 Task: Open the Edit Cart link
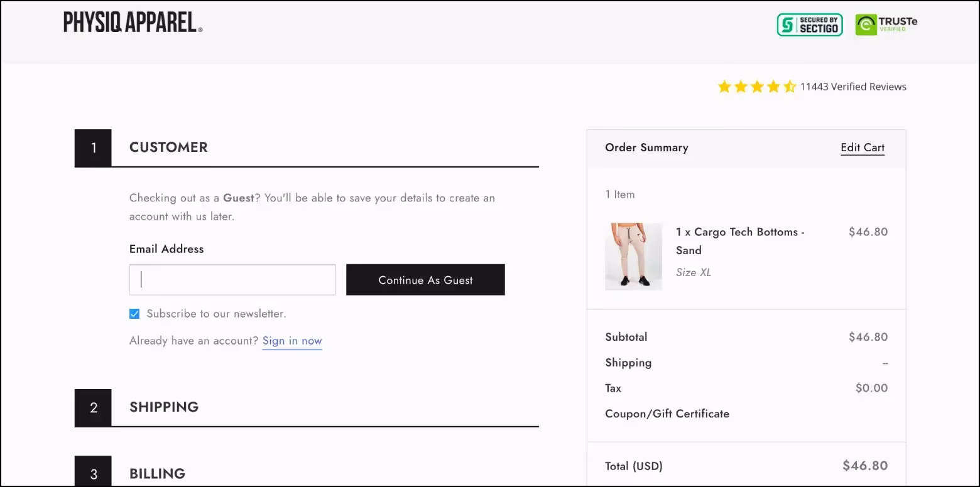pos(862,147)
